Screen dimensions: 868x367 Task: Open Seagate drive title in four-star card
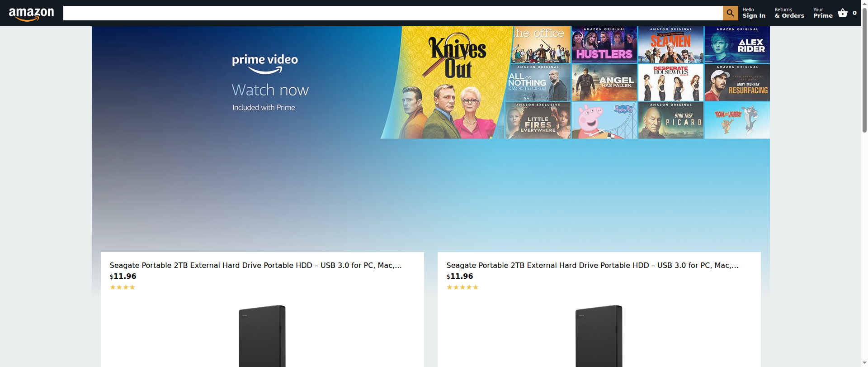[x=255, y=265]
